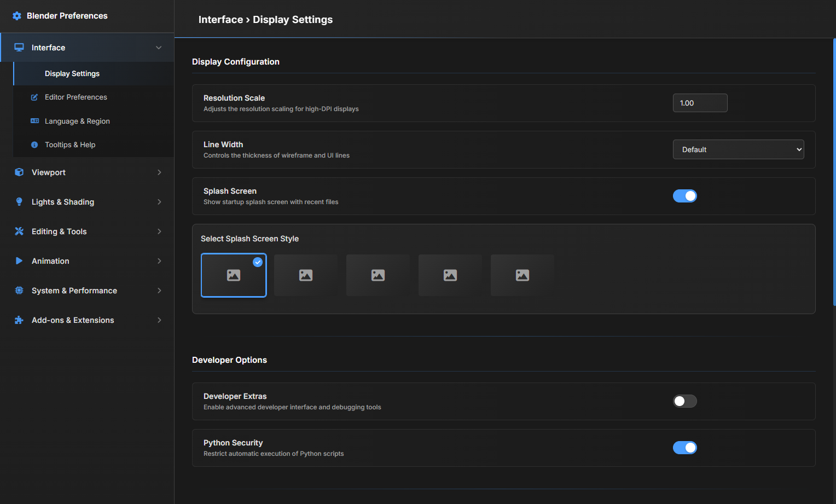Click the Select Splash Screen Style label

pyautogui.click(x=249, y=239)
